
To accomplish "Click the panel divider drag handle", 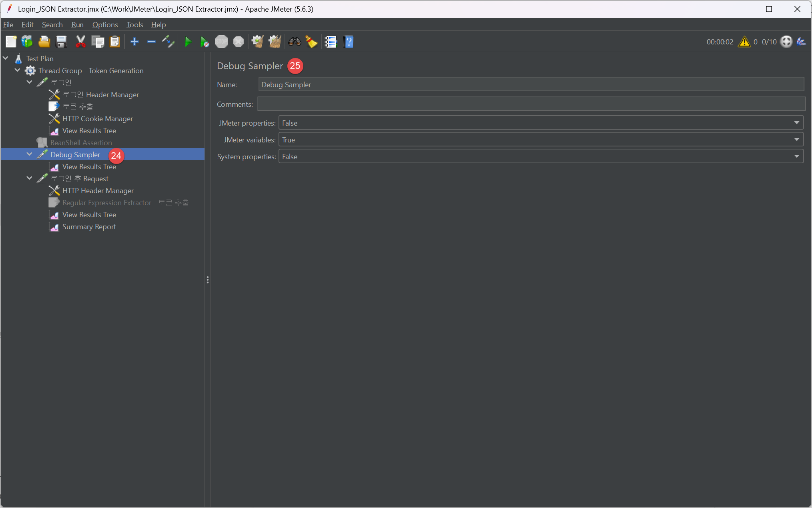I will 207,280.
